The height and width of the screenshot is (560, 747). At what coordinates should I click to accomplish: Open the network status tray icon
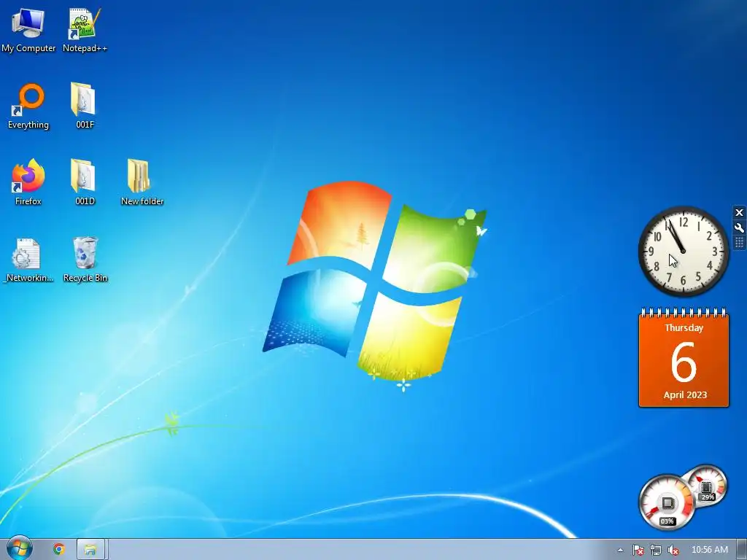click(x=656, y=550)
